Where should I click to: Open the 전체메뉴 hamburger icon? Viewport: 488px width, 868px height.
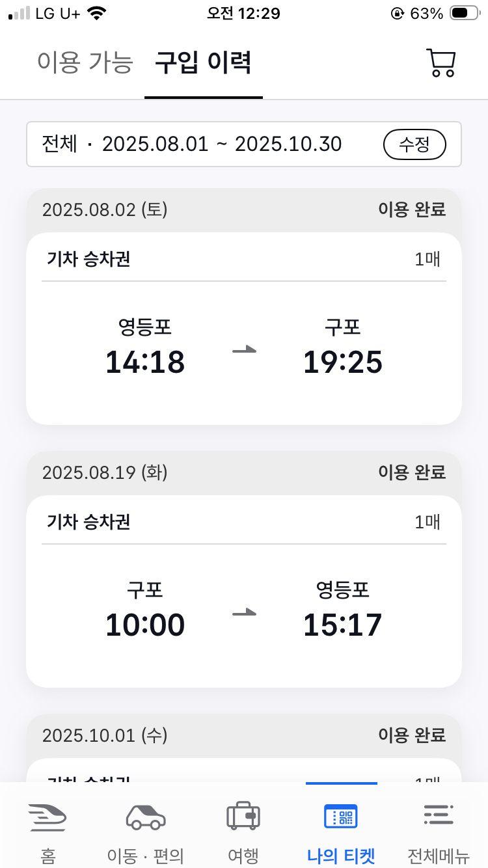(x=439, y=816)
